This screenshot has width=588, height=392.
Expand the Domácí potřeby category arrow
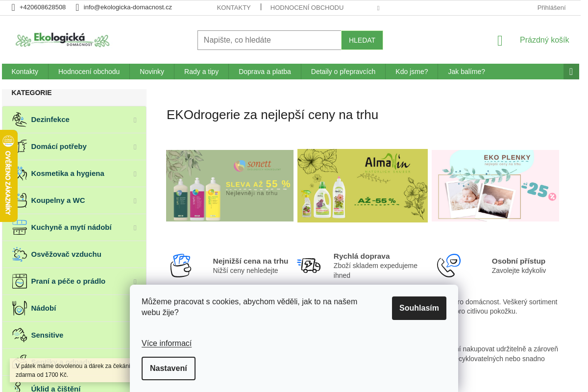click(x=135, y=147)
